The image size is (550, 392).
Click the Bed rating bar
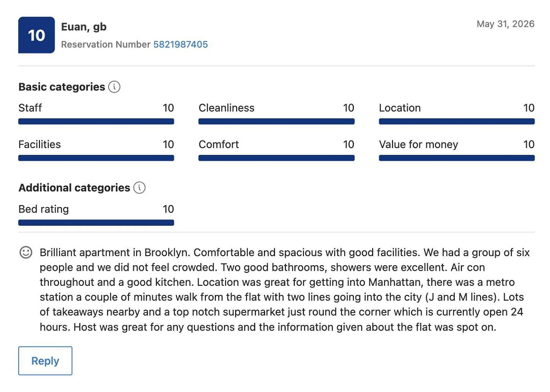click(x=96, y=223)
